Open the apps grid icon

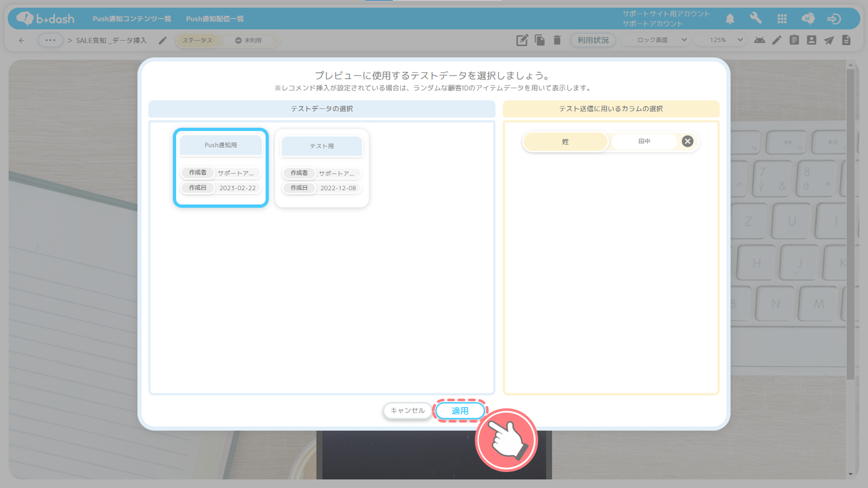coord(782,19)
